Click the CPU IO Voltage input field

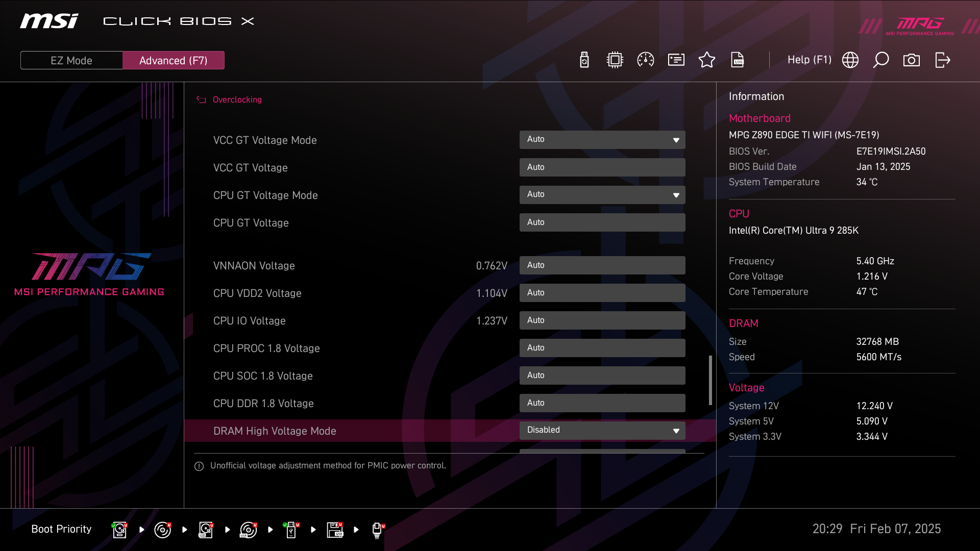tap(602, 320)
